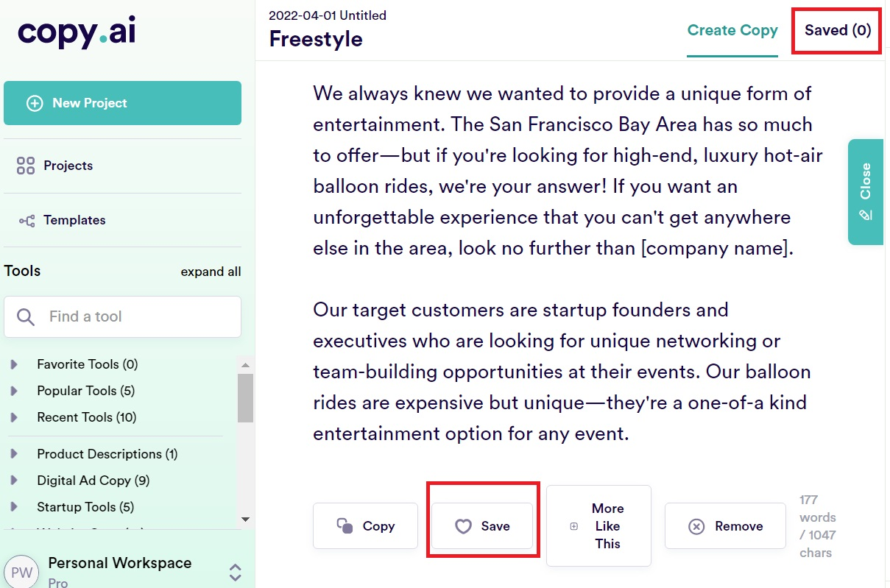Click the More Like This button

598,525
